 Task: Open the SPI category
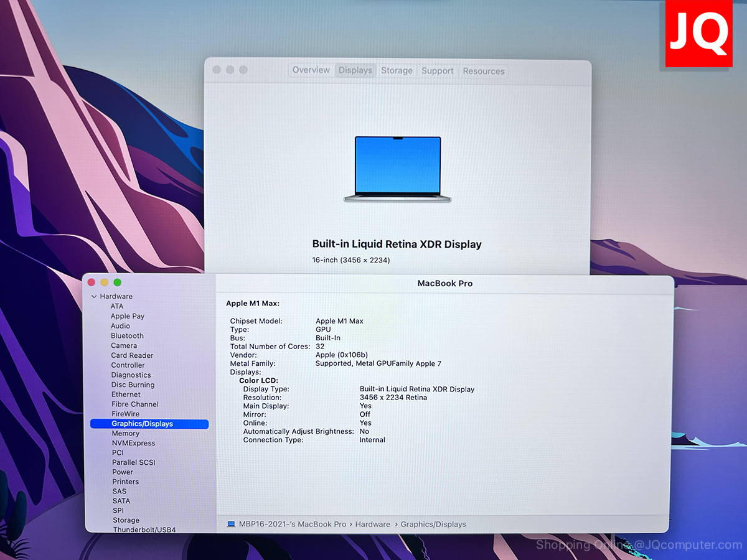pyautogui.click(x=118, y=510)
